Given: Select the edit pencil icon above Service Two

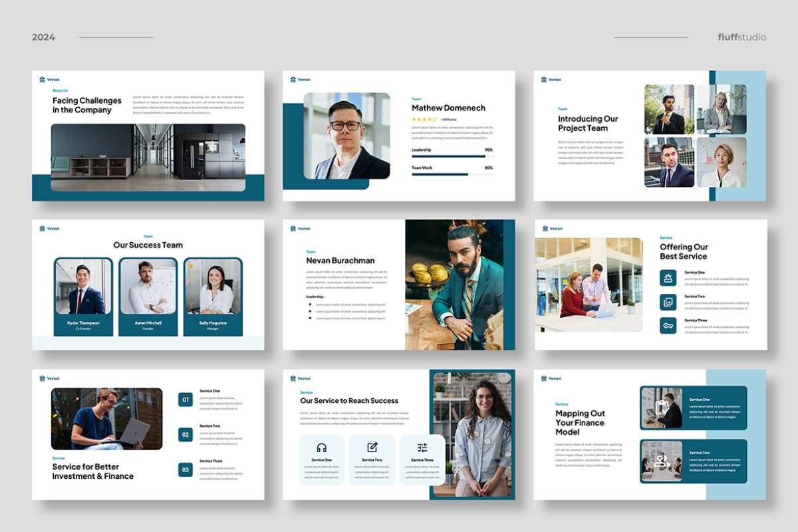Looking at the screenshot, I should 372,448.
